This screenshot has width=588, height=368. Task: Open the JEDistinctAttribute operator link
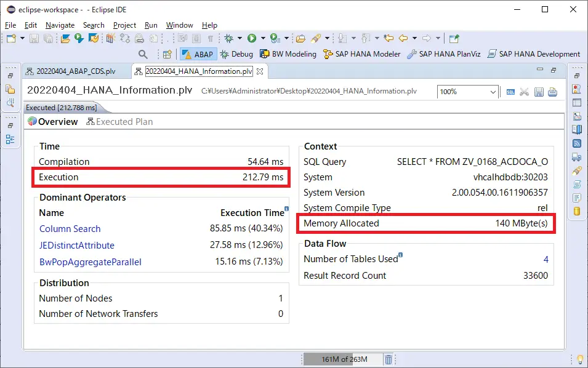point(77,246)
